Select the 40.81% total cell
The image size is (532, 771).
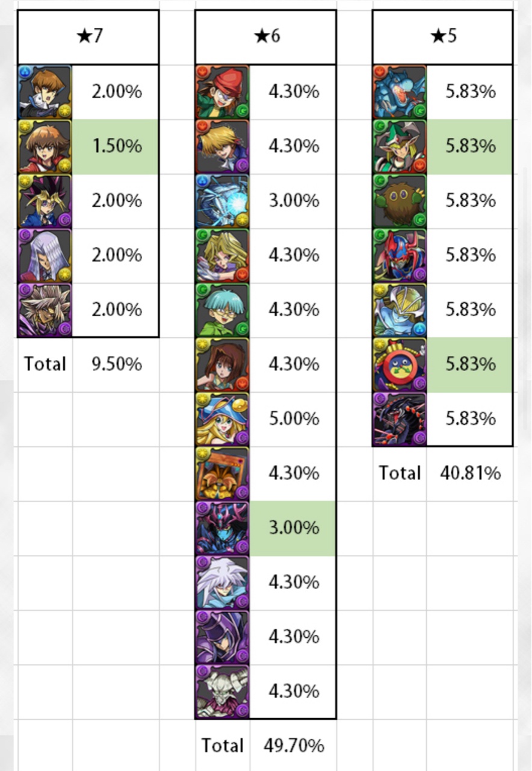pos(470,473)
